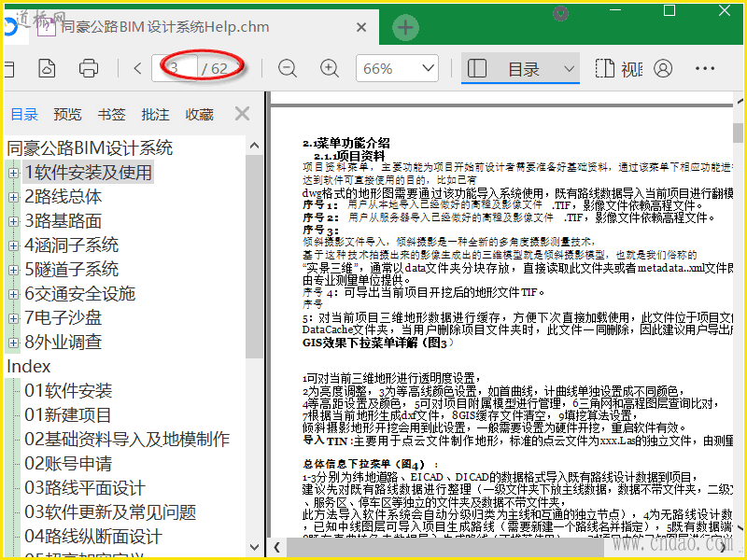
Task: Click the sidebar vertical scrollbar thumb
Action: point(254,256)
